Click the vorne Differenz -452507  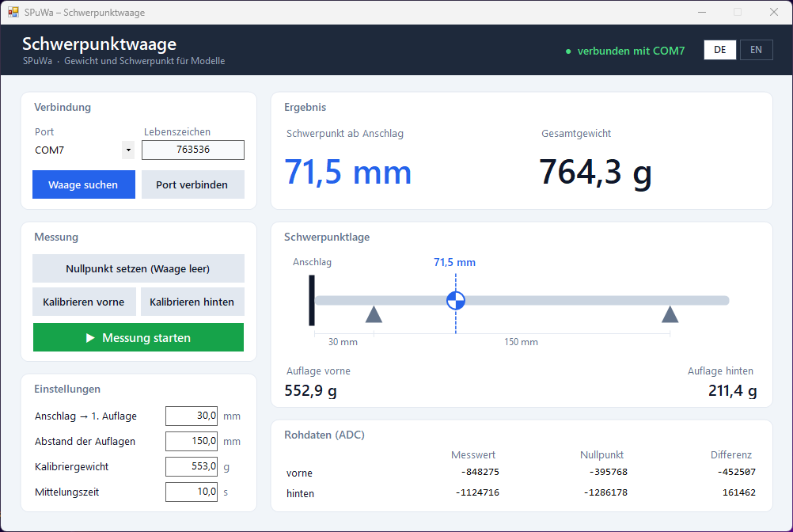click(x=736, y=472)
